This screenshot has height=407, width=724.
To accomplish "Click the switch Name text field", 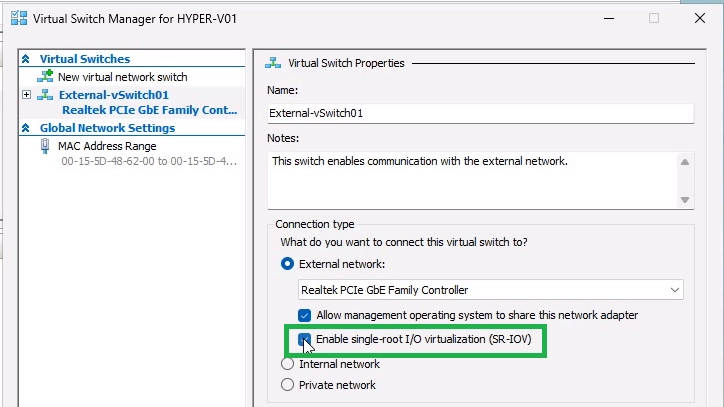I will (480, 113).
